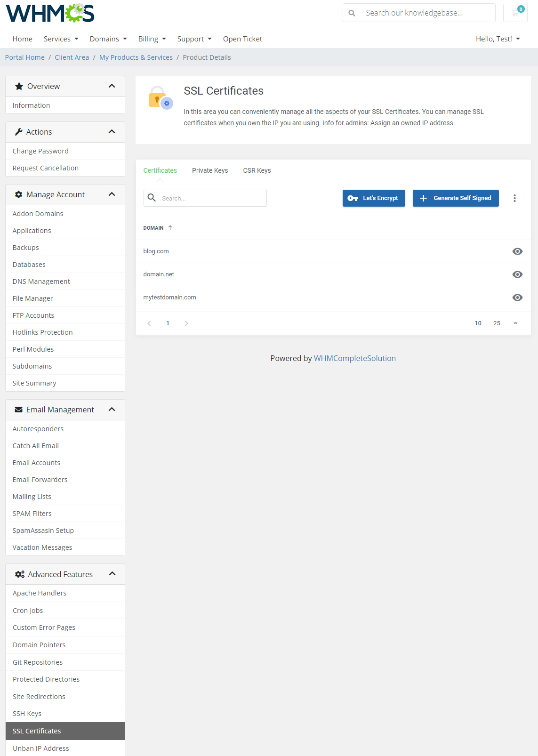Open SPAM Filters in sidebar
The width and height of the screenshot is (538, 756).
(65, 514)
